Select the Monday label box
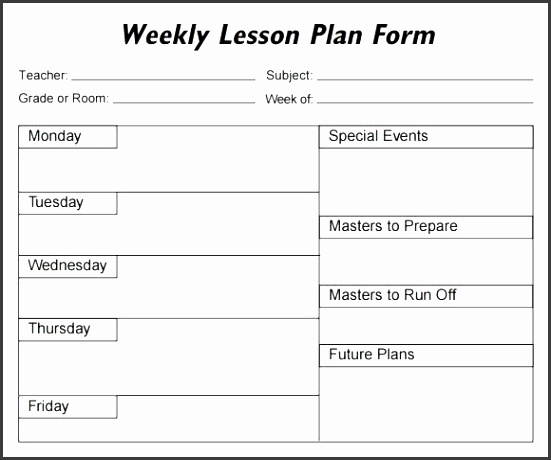Image resolution: width=551 pixels, height=460 pixels. tap(68, 137)
